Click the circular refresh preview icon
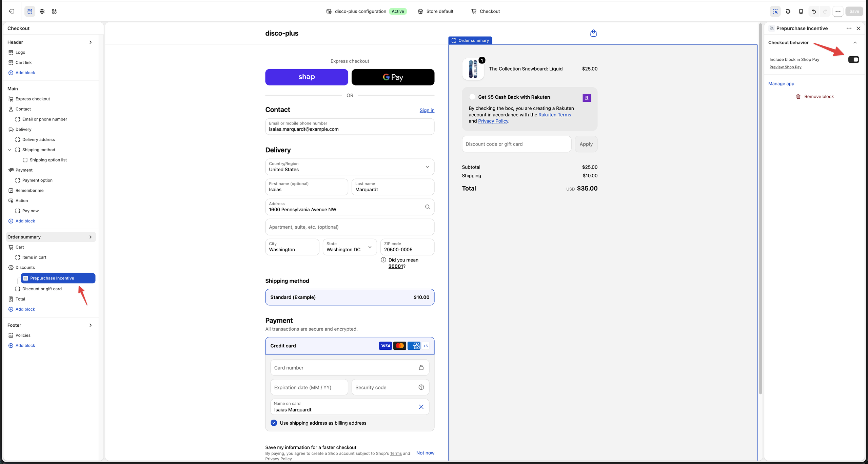Image resolution: width=868 pixels, height=464 pixels. [x=788, y=11]
